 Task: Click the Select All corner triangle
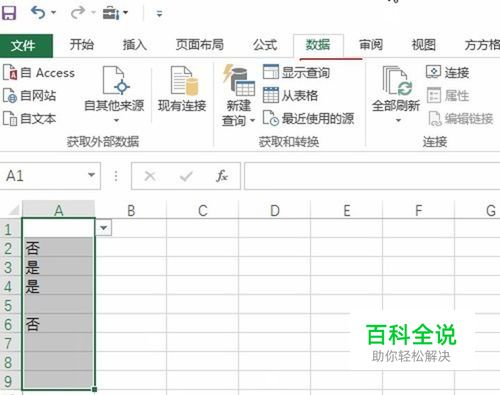(x=13, y=210)
